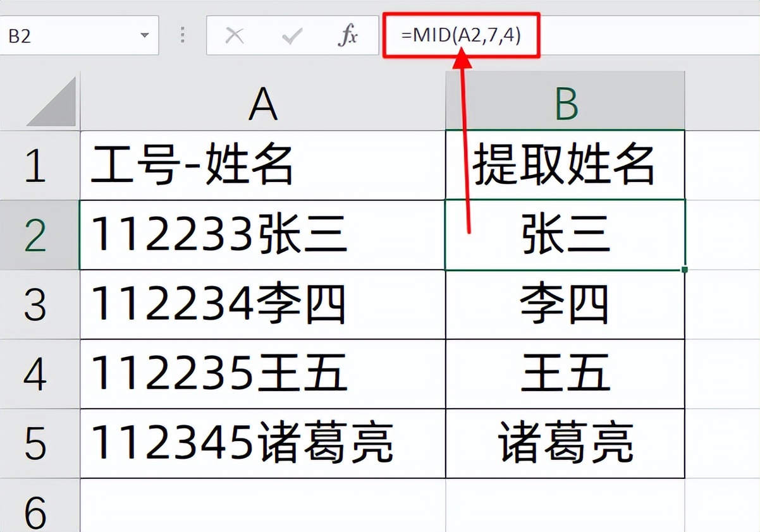
Task: Click the Insert Function fx icon
Action: pyautogui.click(x=347, y=35)
